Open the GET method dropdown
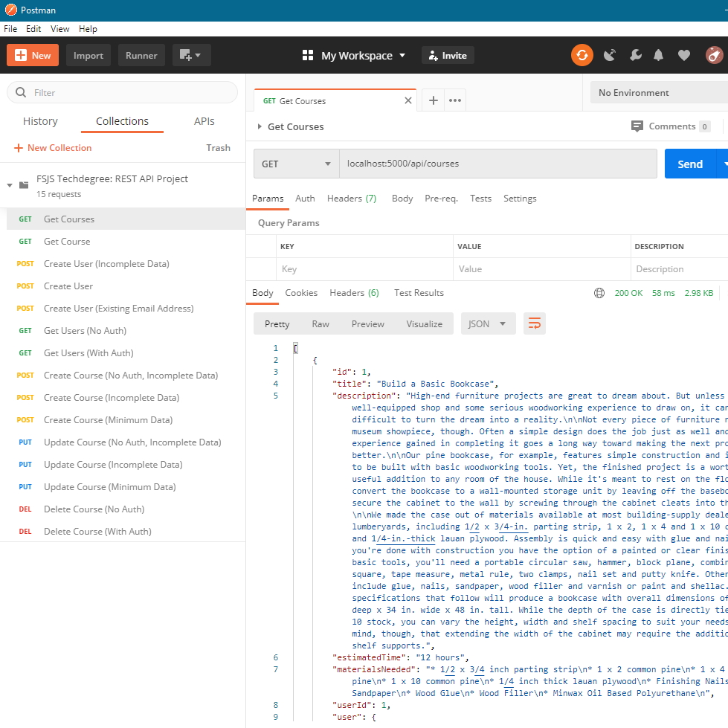Screen dimensions: 728x728 tap(296, 164)
